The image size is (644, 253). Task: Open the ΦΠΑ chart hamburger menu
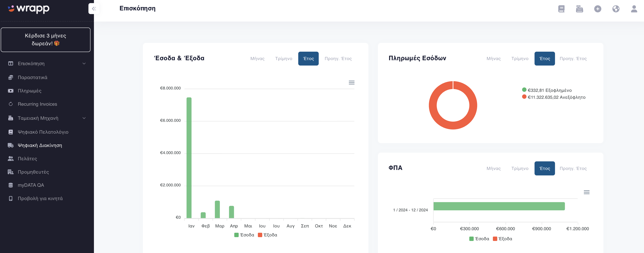point(586,192)
